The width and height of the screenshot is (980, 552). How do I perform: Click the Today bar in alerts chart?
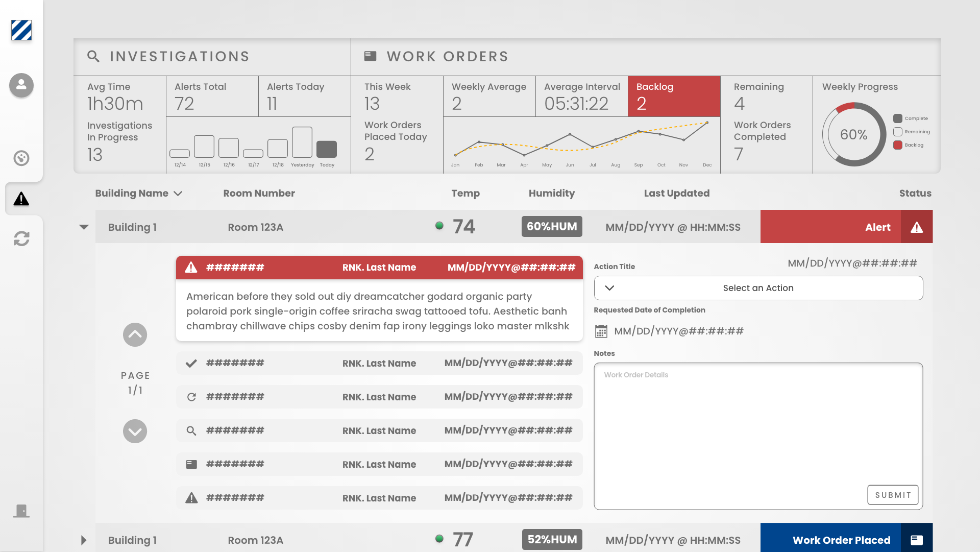(x=327, y=149)
